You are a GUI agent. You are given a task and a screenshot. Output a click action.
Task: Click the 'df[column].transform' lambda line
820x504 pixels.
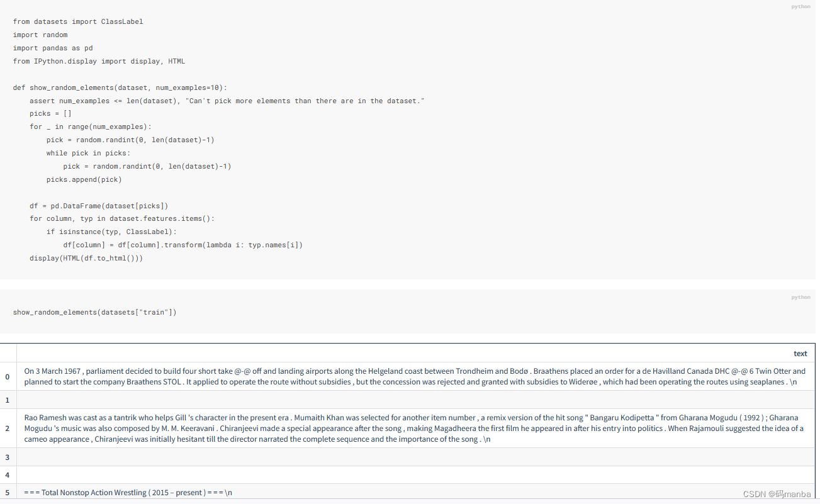tap(183, 245)
